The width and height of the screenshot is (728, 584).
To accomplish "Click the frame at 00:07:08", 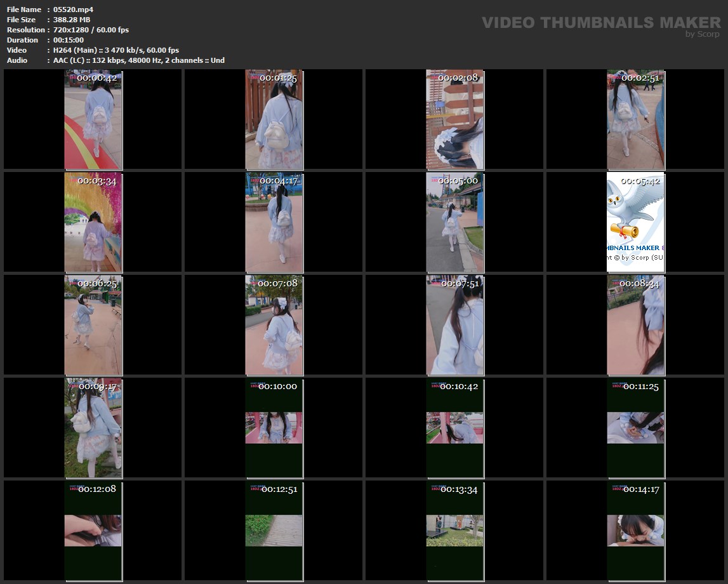I will tap(274, 325).
